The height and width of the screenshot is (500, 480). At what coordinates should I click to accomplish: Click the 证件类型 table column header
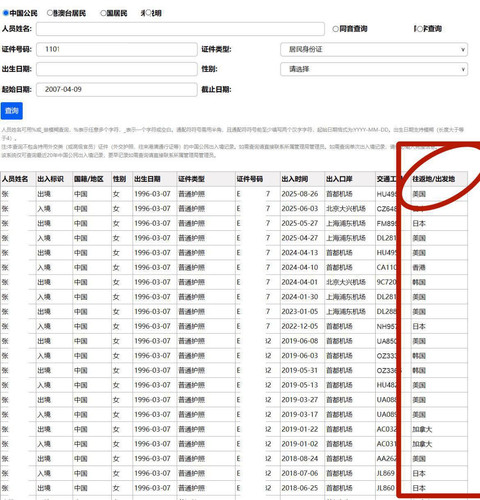tap(191, 179)
